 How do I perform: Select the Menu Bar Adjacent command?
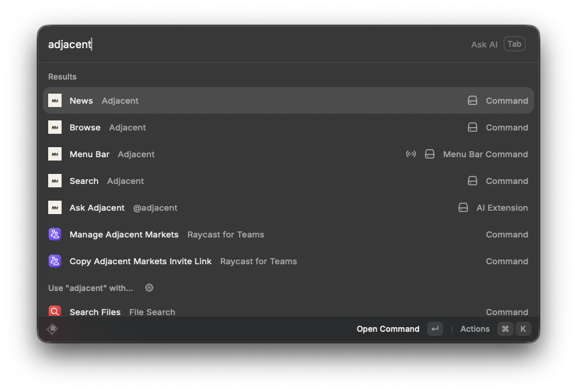(288, 154)
